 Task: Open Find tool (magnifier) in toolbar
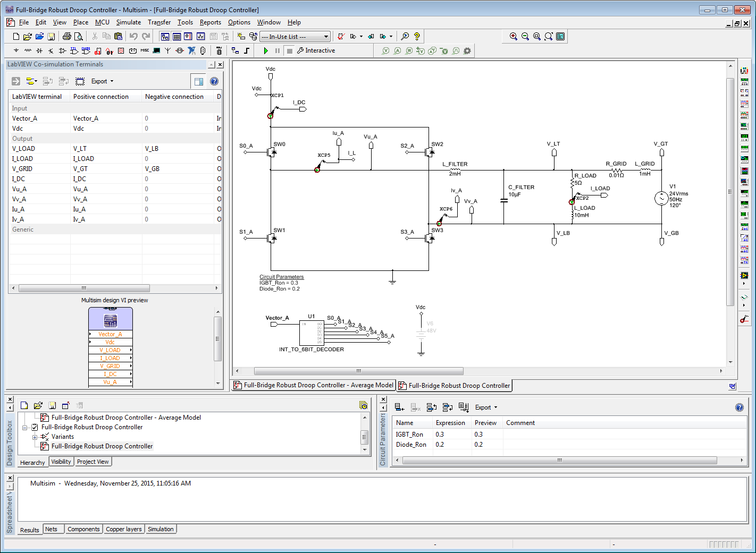(405, 37)
